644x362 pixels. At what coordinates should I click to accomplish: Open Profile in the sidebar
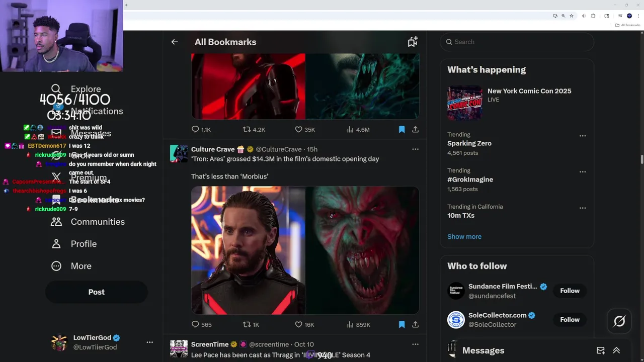[74, 244]
